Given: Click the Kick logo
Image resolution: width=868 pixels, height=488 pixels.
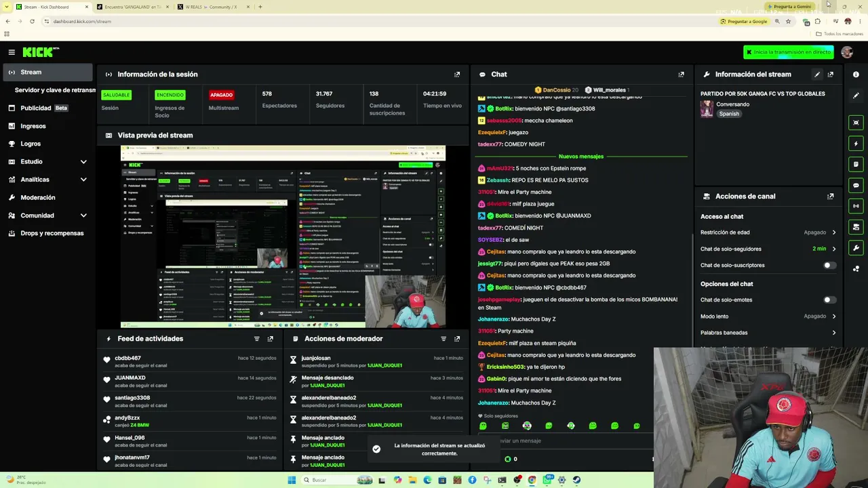Looking at the screenshot, I should point(41,52).
